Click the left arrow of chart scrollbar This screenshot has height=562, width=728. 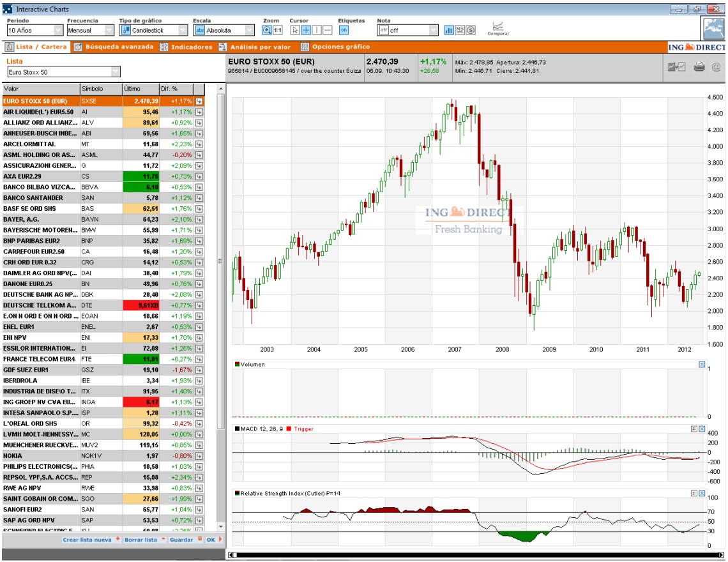232,554
